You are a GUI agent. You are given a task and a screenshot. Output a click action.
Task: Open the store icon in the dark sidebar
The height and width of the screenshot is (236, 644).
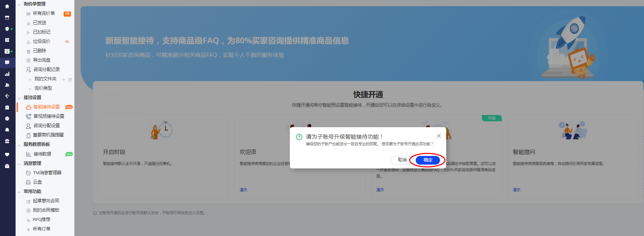7,18
